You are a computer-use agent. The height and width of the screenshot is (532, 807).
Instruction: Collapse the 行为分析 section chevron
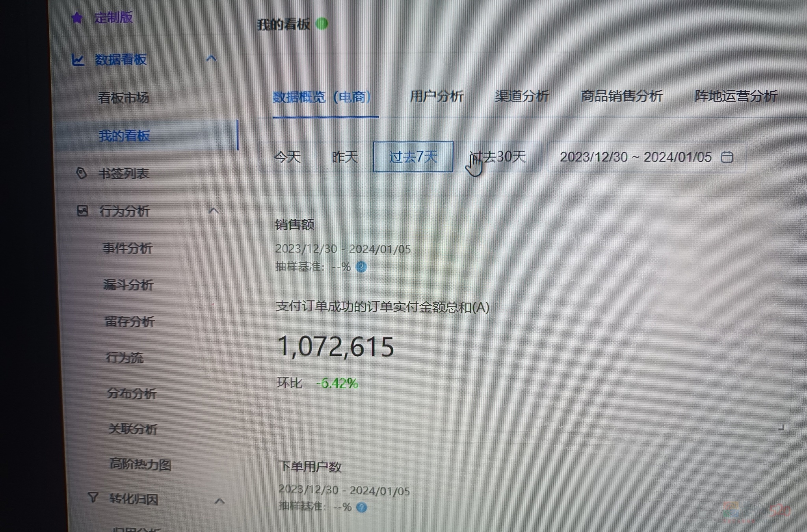[214, 211]
